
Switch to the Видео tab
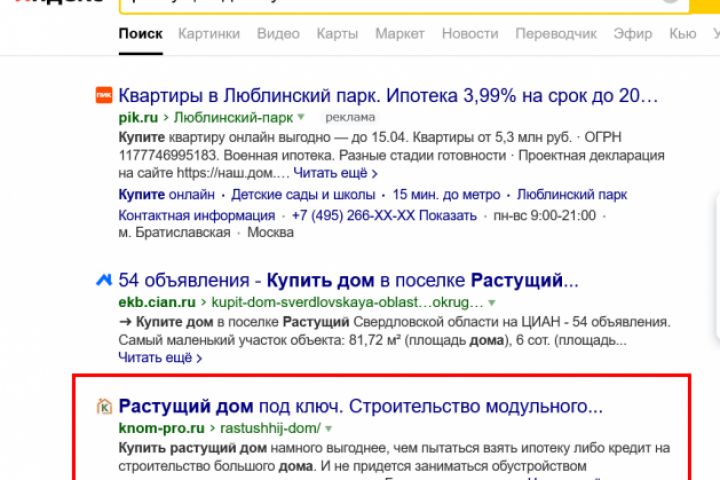click(278, 34)
